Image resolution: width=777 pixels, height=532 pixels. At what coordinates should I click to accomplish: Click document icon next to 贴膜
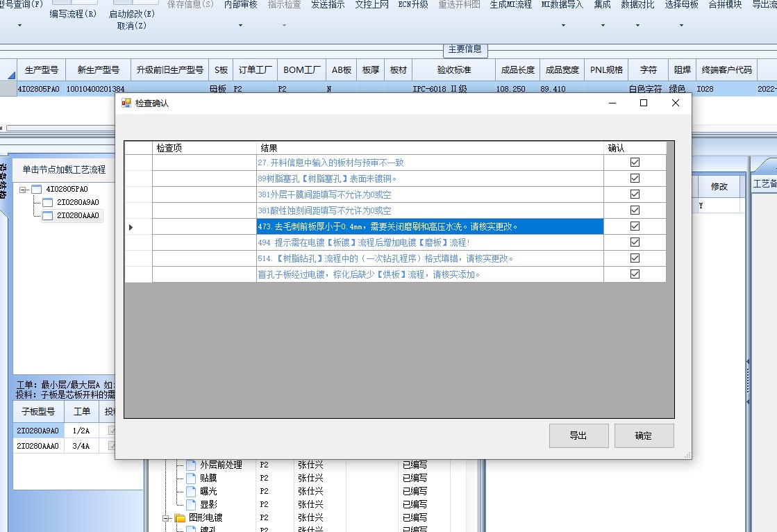[191, 479]
